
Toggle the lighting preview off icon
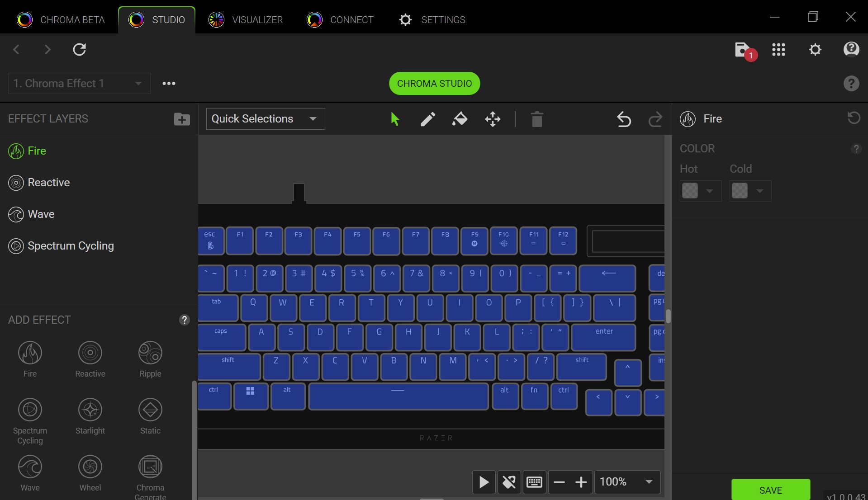(x=509, y=482)
